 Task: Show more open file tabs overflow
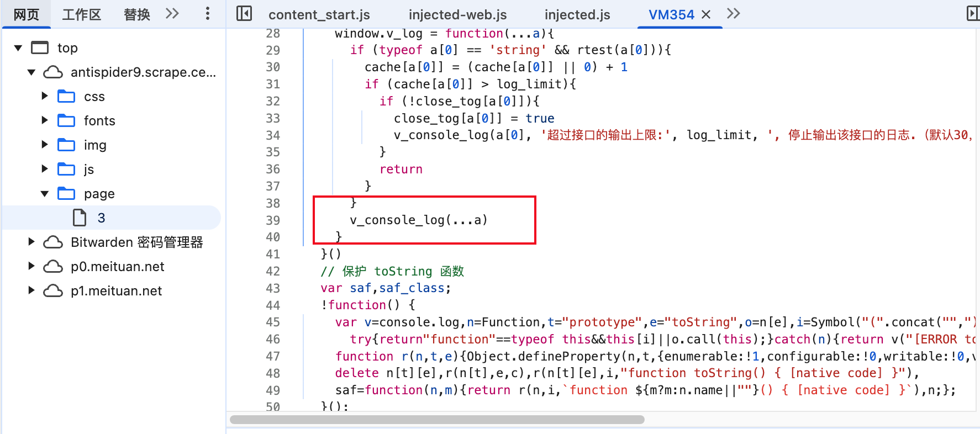coord(733,14)
